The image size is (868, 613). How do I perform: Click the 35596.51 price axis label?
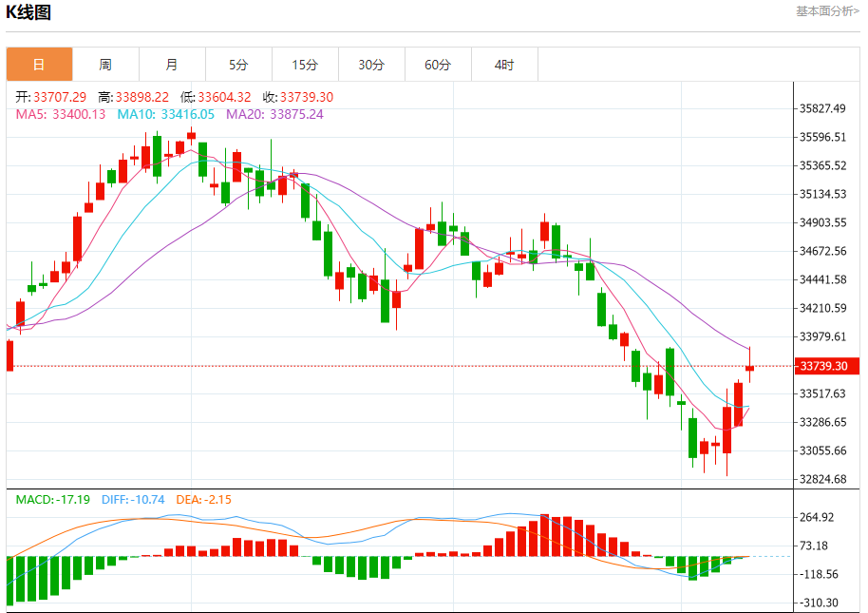[x=822, y=137]
